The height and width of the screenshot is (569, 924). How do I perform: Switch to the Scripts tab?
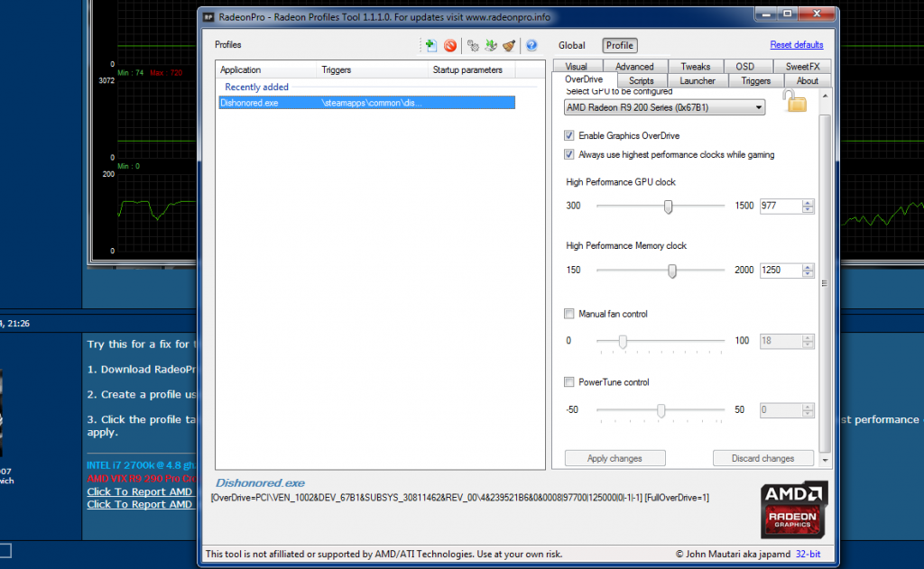tap(642, 80)
